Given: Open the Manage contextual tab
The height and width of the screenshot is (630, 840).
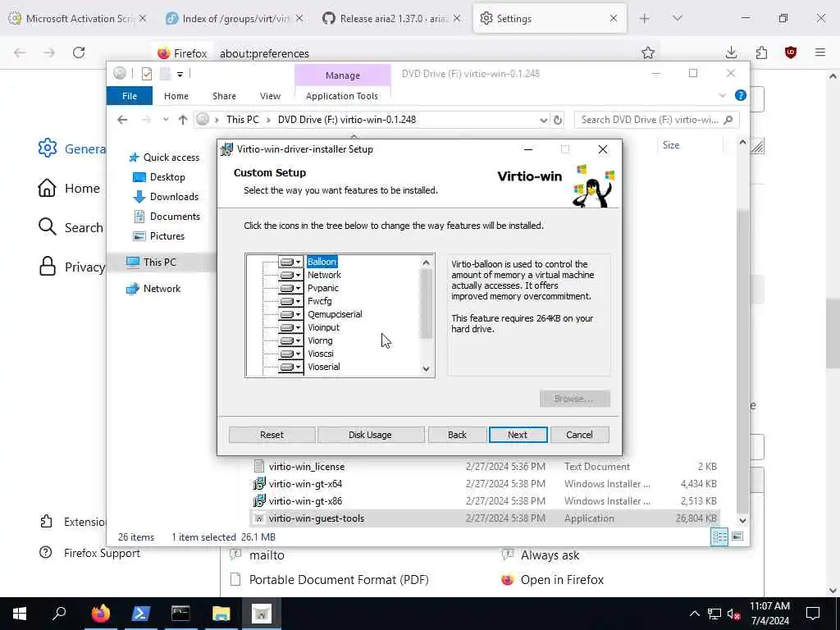Looking at the screenshot, I should click(x=342, y=75).
